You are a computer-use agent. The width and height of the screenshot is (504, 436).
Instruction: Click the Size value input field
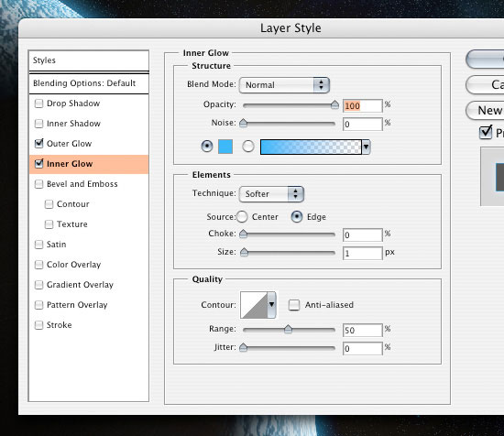coord(363,254)
